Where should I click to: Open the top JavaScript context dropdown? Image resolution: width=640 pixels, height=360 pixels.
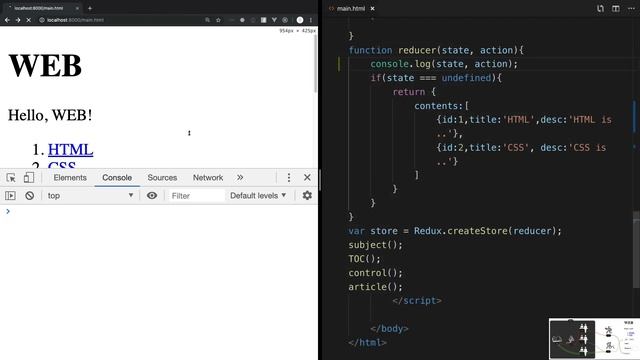[90, 196]
